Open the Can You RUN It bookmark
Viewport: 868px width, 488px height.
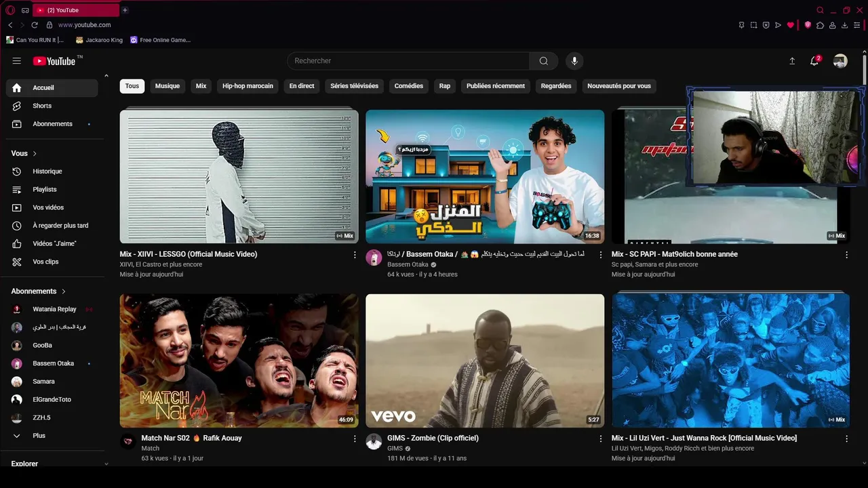[x=35, y=40]
